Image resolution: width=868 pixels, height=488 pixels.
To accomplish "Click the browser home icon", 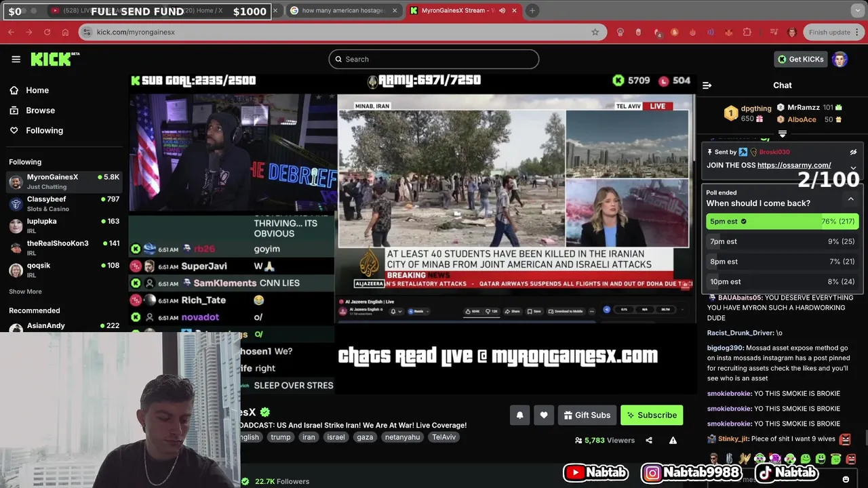I will [65, 32].
